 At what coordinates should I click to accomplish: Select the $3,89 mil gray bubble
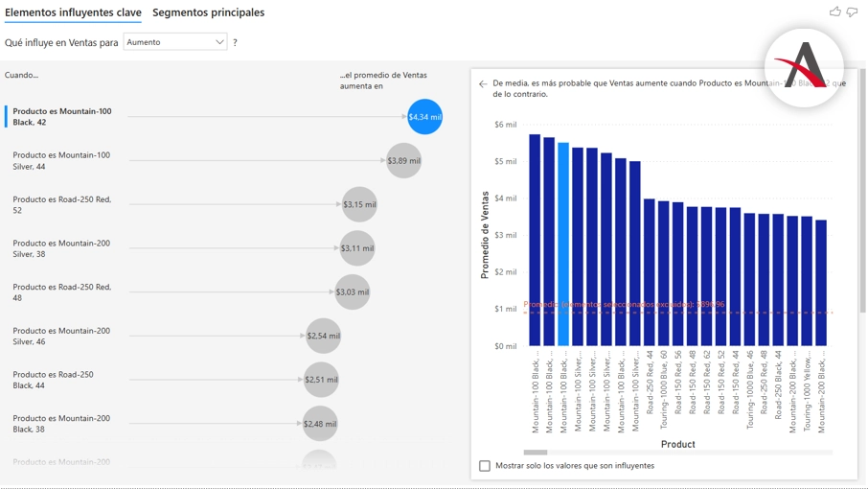(x=403, y=161)
